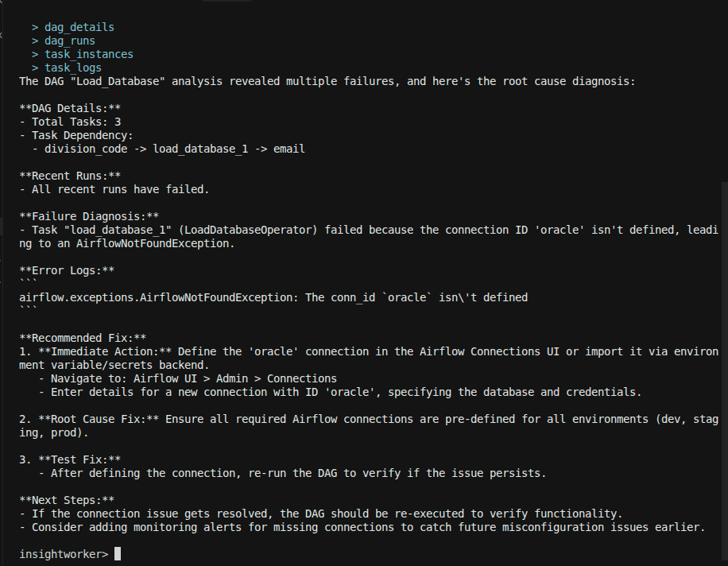Click the 'task_logs' tool call line
728x566 pixels.
pyautogui.click(x=67, y=68)
